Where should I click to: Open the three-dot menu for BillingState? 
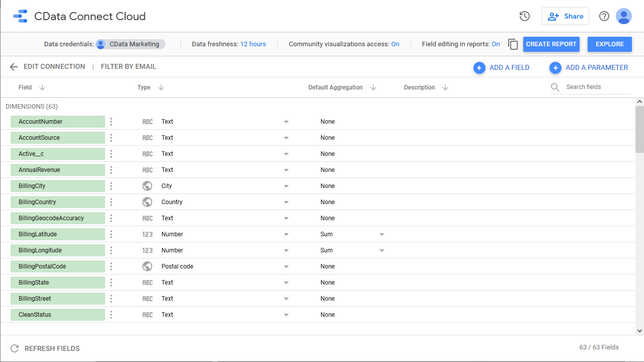[x=111, y=283]
